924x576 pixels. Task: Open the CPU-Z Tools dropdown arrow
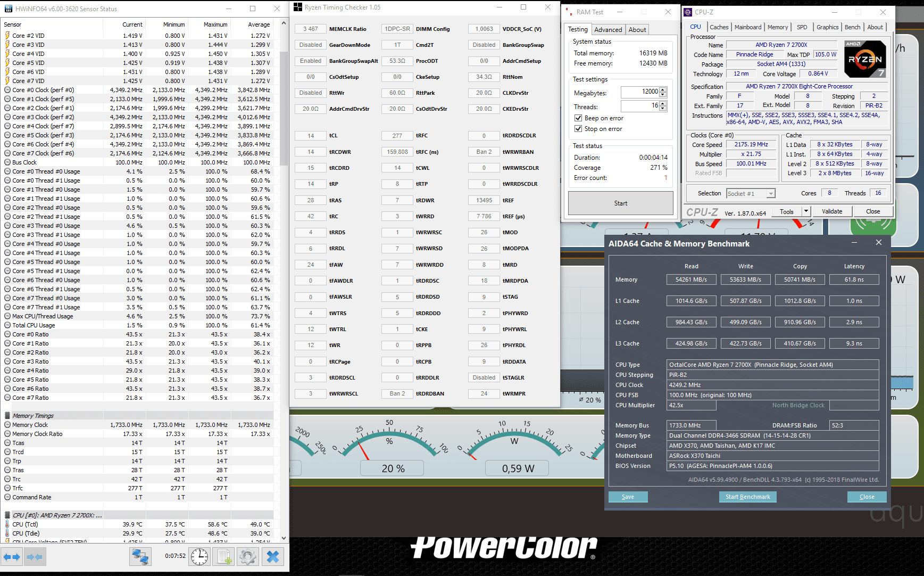point(806,211)
